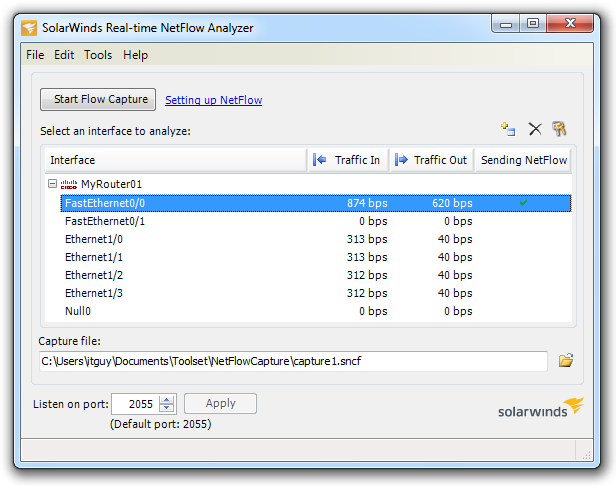616x486 pixels.
Task: Close the NetFlow Analyzer window
Action: [570, 24]
